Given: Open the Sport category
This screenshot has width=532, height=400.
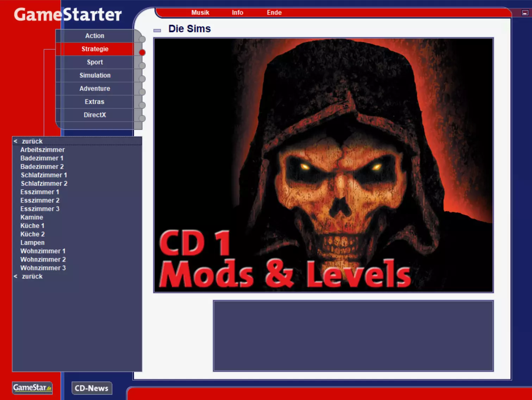Looking at the screenshot, I should click(x=94, y=62).
